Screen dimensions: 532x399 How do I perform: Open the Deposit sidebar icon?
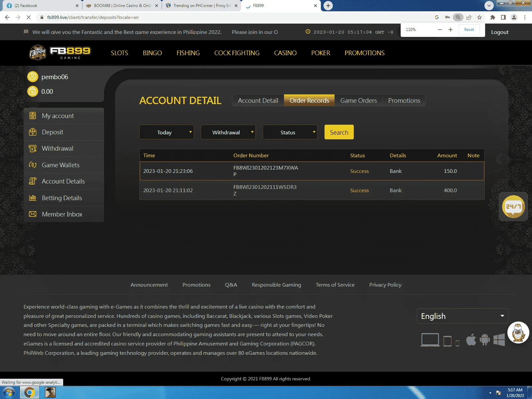(x=33, y=132)
